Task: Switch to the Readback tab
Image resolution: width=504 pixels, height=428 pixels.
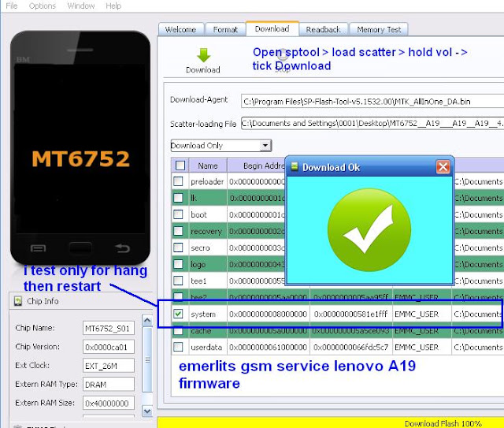Action: click(x=324, y=30)
